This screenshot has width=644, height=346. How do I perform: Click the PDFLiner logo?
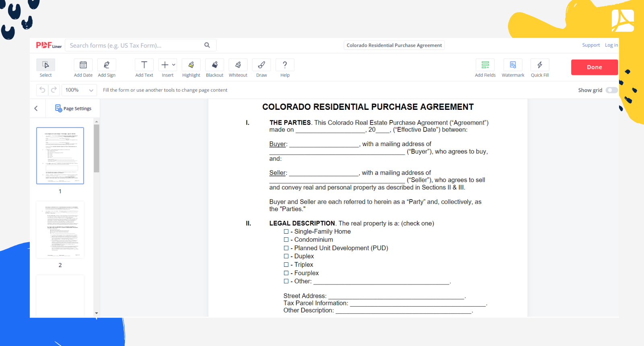click(49, 45)
